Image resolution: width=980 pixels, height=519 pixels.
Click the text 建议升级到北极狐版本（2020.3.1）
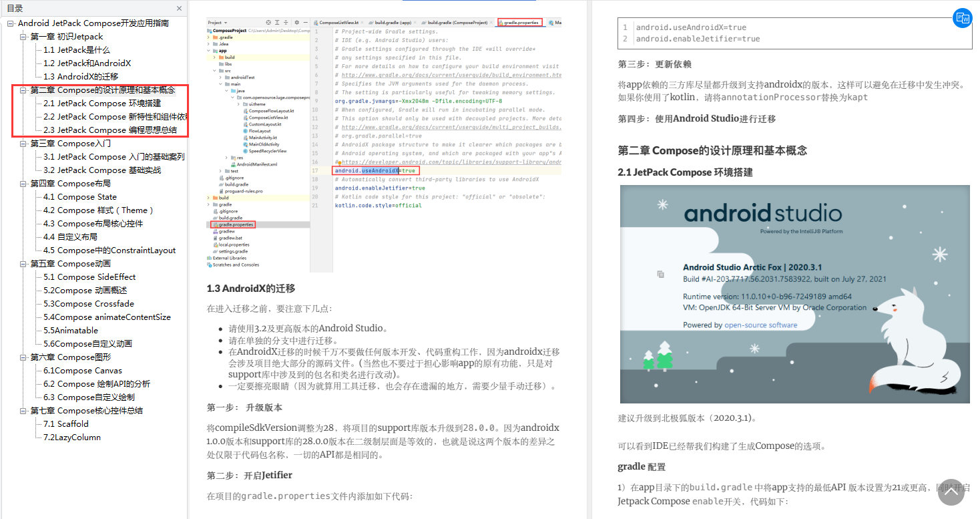(688, 418)
